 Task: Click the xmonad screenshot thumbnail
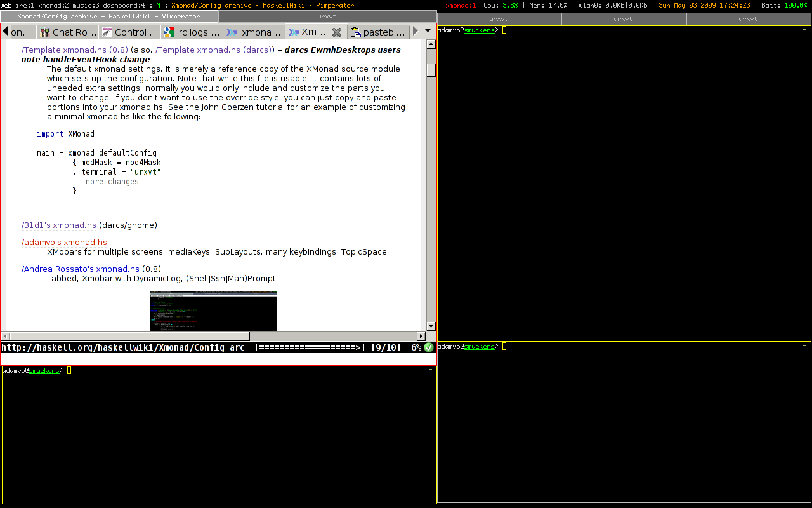point(213,311)
